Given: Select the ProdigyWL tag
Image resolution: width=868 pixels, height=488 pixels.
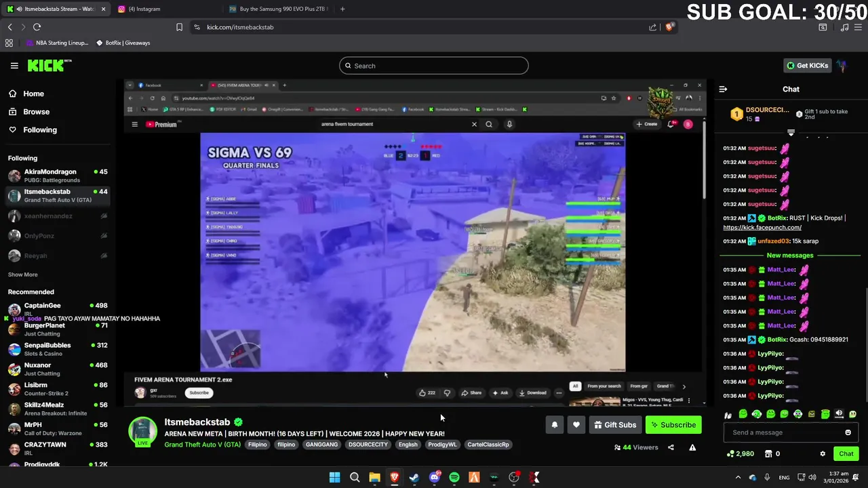Looking at the screenshot, I should click(442, 445).
